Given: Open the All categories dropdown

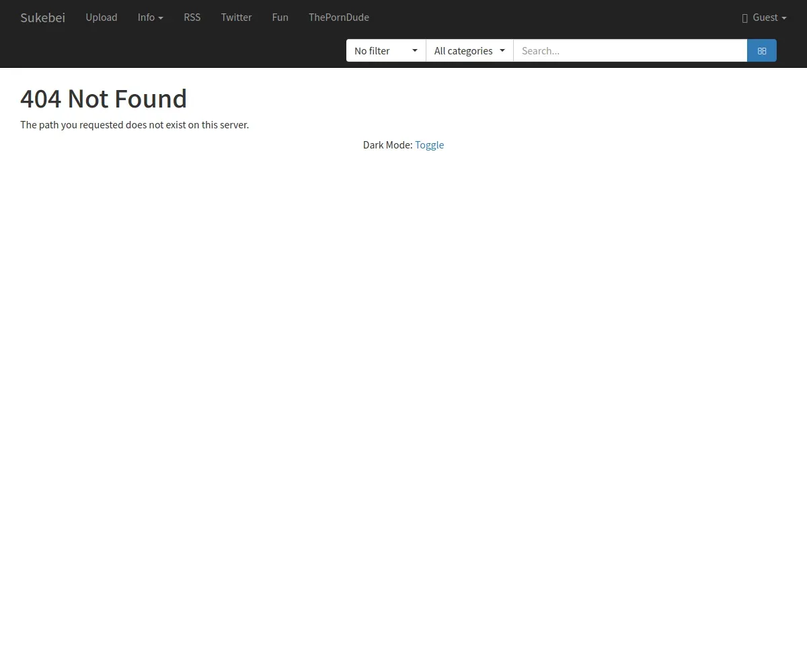Looking at the screenshot, I should coord(469,50).
